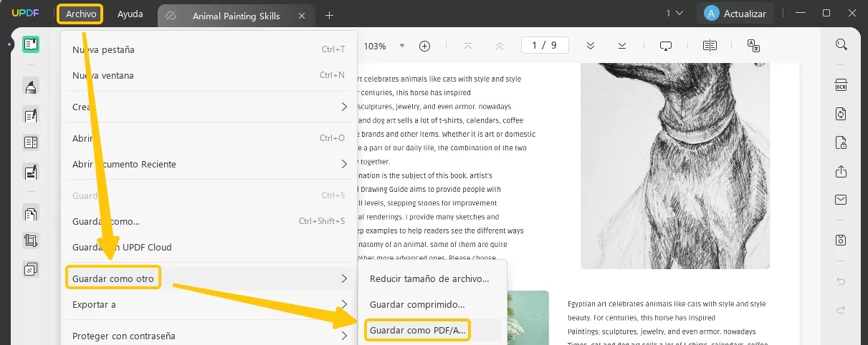This screenshot has width=868, height=345.
Task: Open the reader mode sidebar icon
Action: [30, 44]
